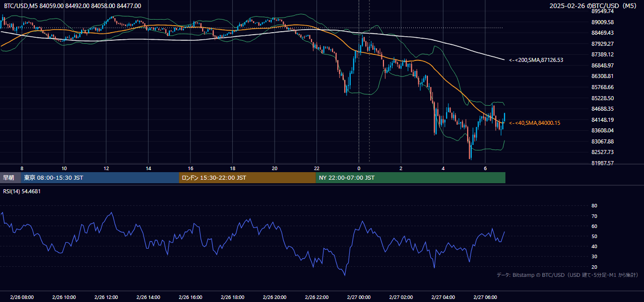This screenshot has height=302, width=644.
Task: Click the hour tick 8 under the price chart
Action: coord(22,168)
